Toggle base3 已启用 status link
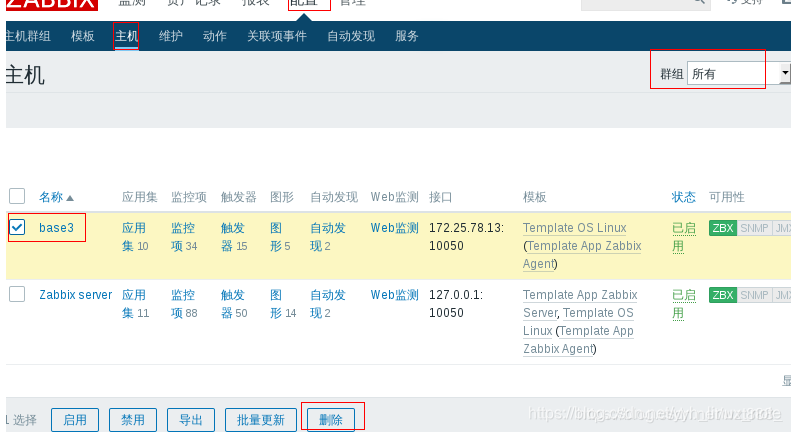Screen dimensions: 791x432 tap(684, 237)
